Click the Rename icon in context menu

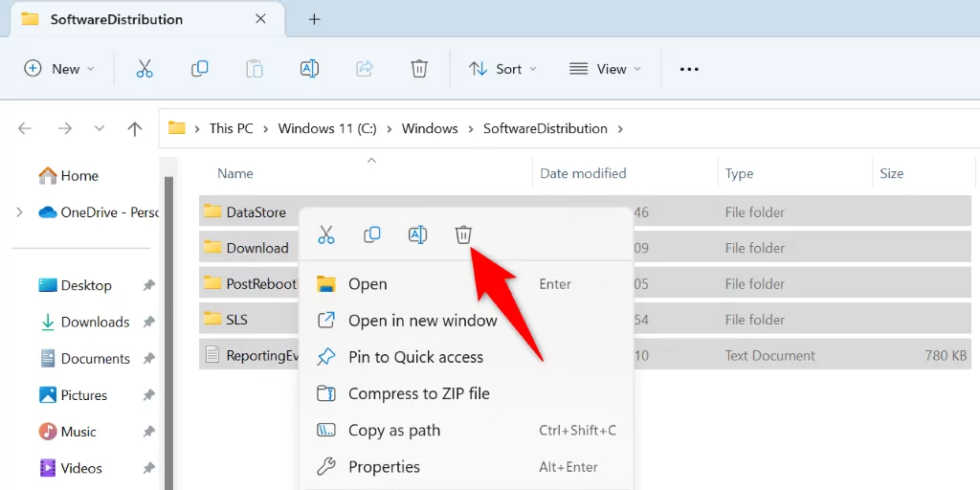(x=417, y=234)
